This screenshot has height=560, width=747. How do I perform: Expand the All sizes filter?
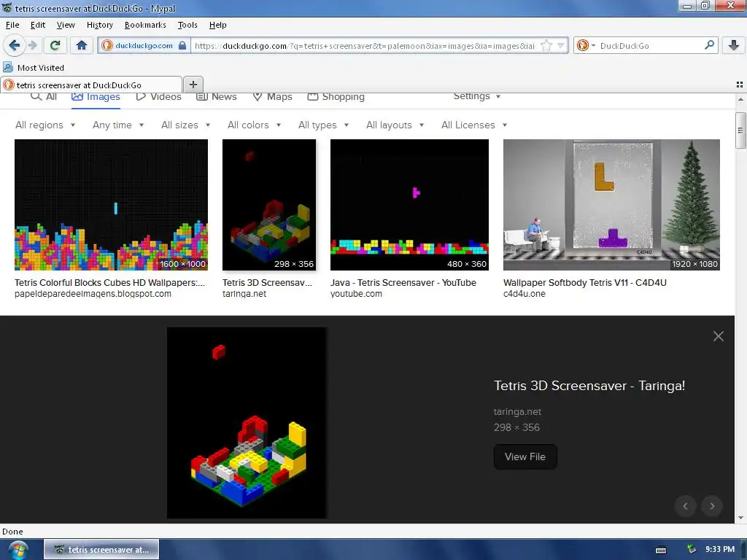point(185,125)
